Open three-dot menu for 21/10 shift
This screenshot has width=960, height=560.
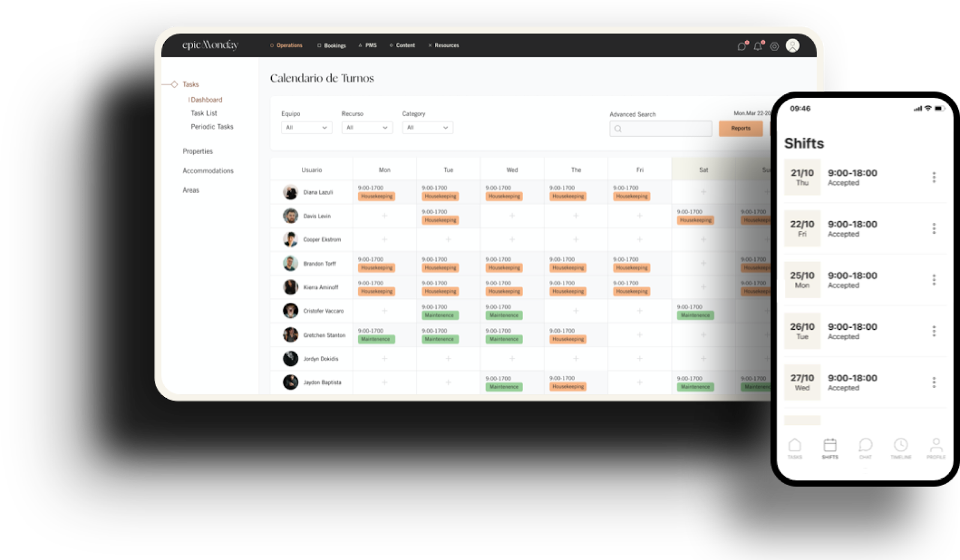click(x=934, y=177)
